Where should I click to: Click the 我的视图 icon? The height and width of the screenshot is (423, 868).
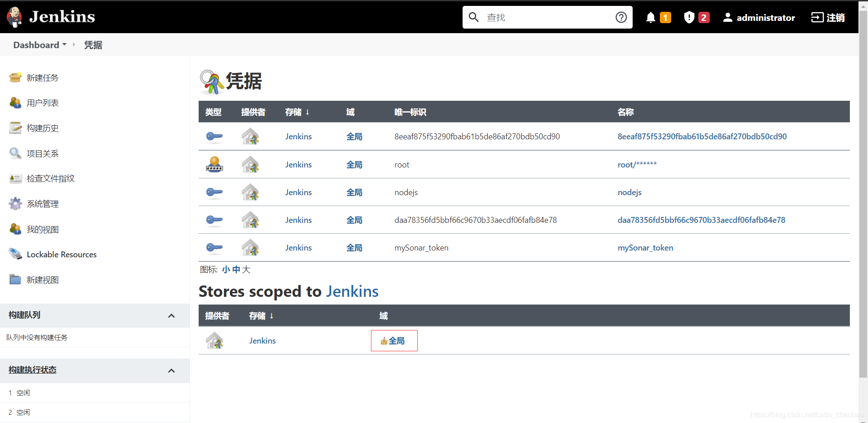(15, 229)
